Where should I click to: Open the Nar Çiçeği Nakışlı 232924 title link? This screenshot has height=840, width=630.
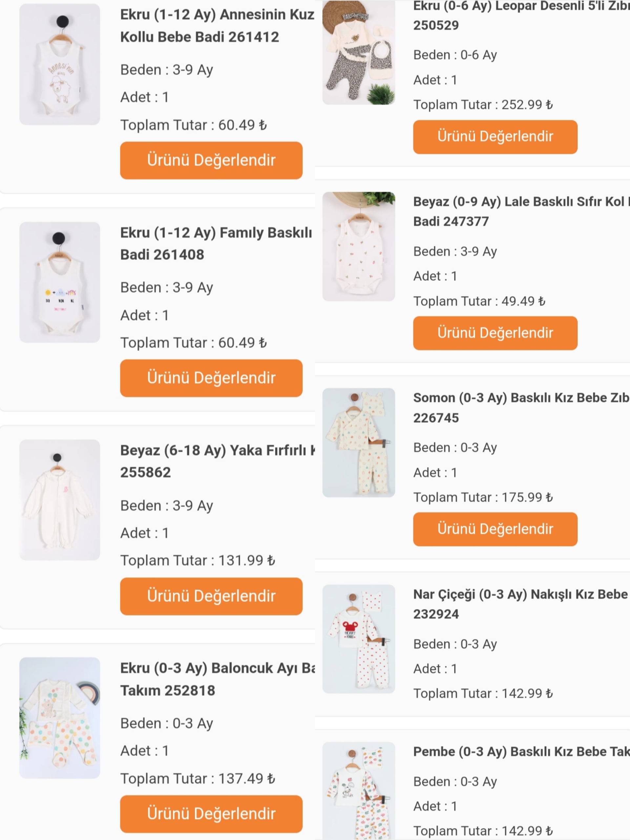click(520, 604)
